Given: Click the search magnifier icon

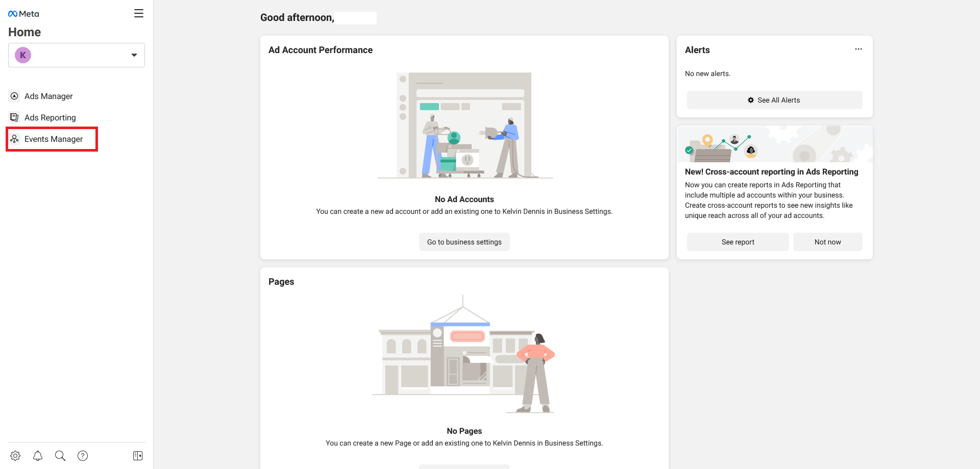Looking at the screenshot, I should click(60, 456).
